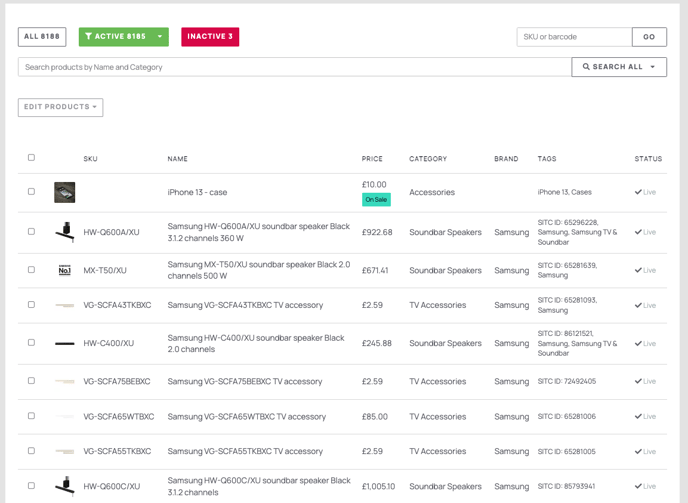This screenshot has width=688, height=503.
Task: Click the On Sale badge
Action: [376, 200]
